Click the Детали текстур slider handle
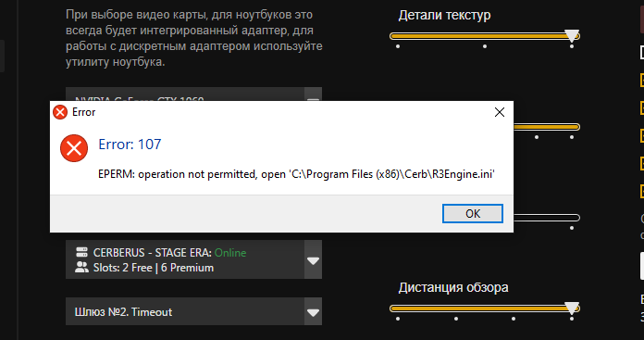 (572, 36)
